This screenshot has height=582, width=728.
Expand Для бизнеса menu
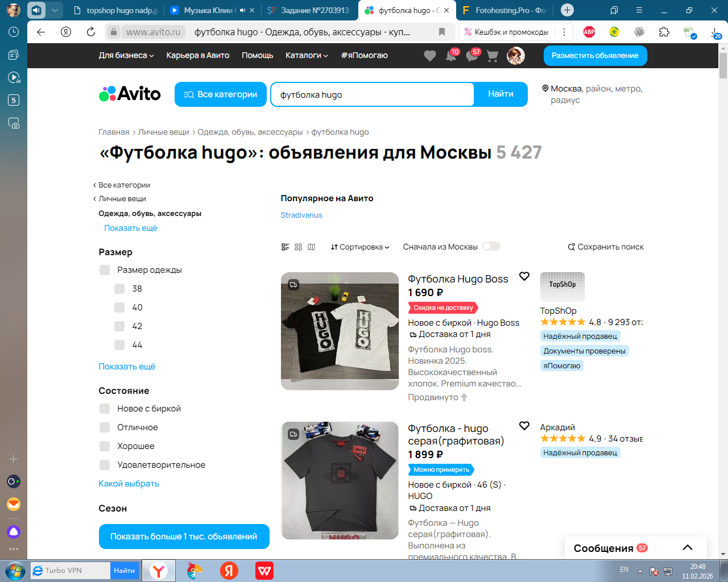click(126, 56)
